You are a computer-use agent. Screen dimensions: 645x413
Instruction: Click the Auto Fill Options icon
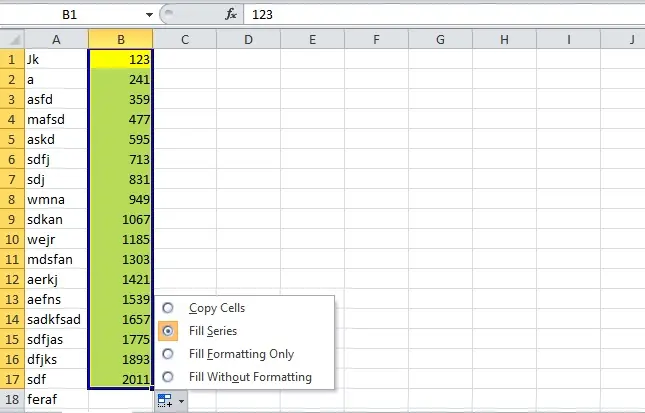165,400
